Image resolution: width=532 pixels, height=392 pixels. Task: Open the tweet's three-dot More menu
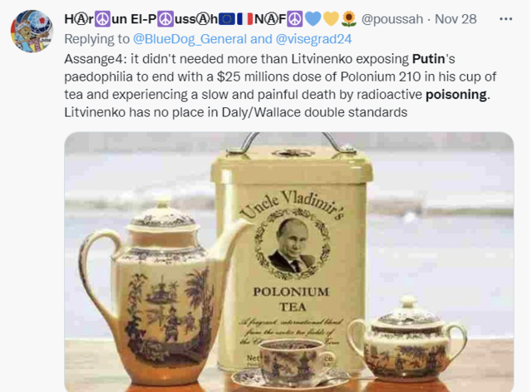[505, 19]
